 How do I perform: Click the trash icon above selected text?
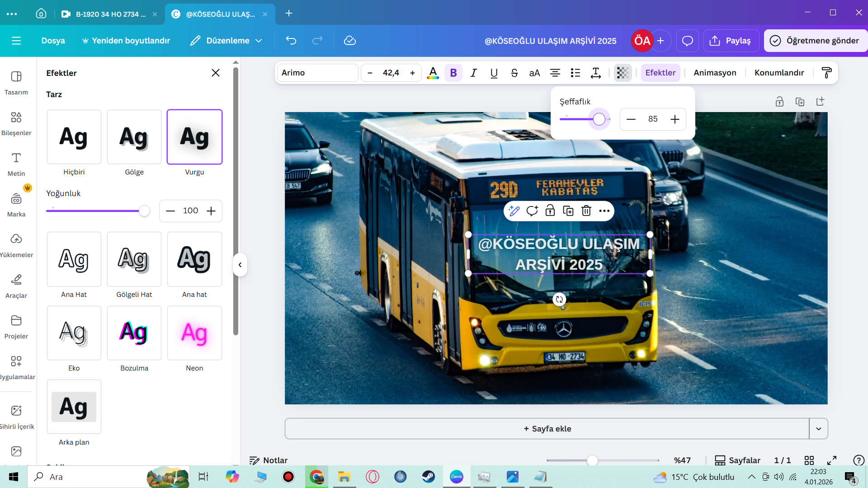pyautogui.click(x=586, y=211)
